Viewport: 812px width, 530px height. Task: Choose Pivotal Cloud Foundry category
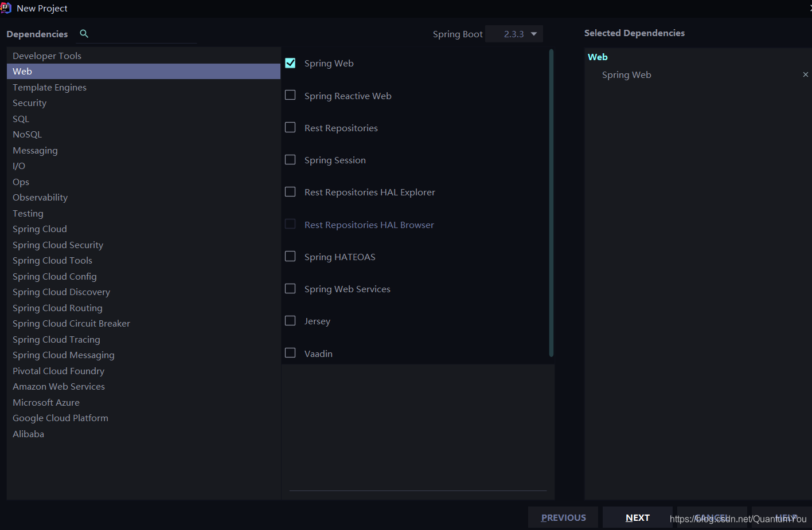tap(143, 371)
